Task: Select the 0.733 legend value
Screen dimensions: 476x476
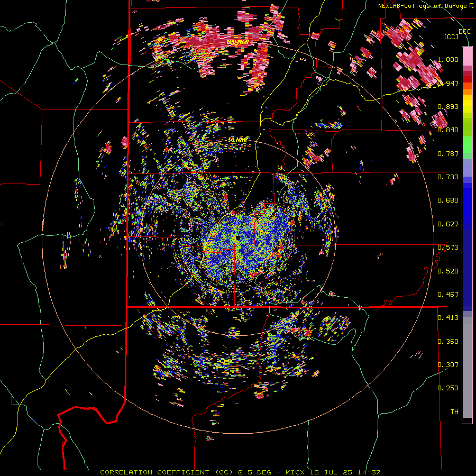Action: [448, 177]
